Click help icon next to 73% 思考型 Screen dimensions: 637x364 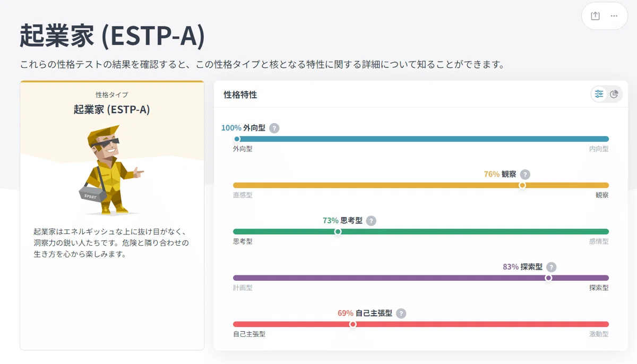click(371, 221)
